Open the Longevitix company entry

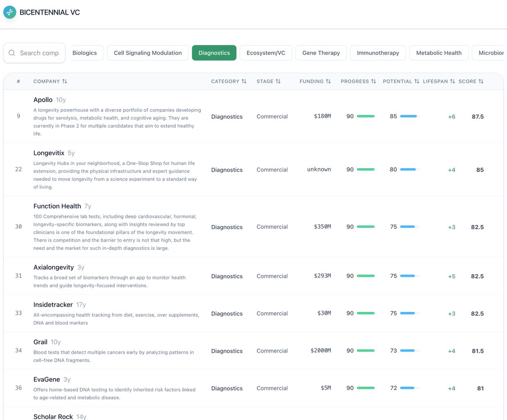tap(49, 153)
